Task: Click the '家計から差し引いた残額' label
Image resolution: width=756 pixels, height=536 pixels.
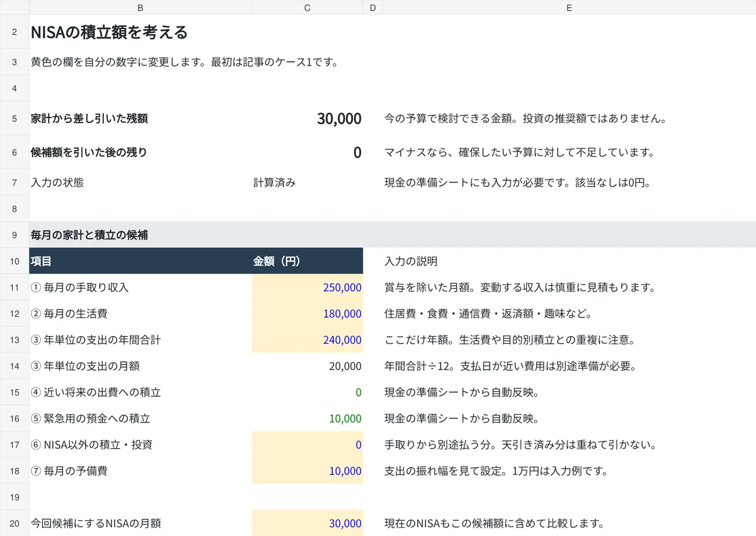Action: pyautogui.click(x=89, y=119)
